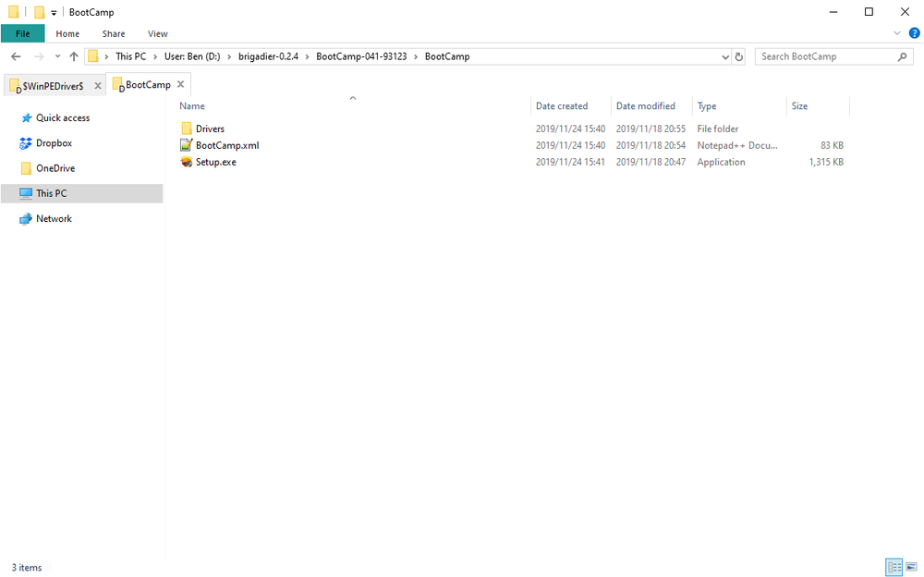The width and height of the screenshot is (924, 577).
Task: Click the This PC monitor icon
Action: tap(26, 193)
